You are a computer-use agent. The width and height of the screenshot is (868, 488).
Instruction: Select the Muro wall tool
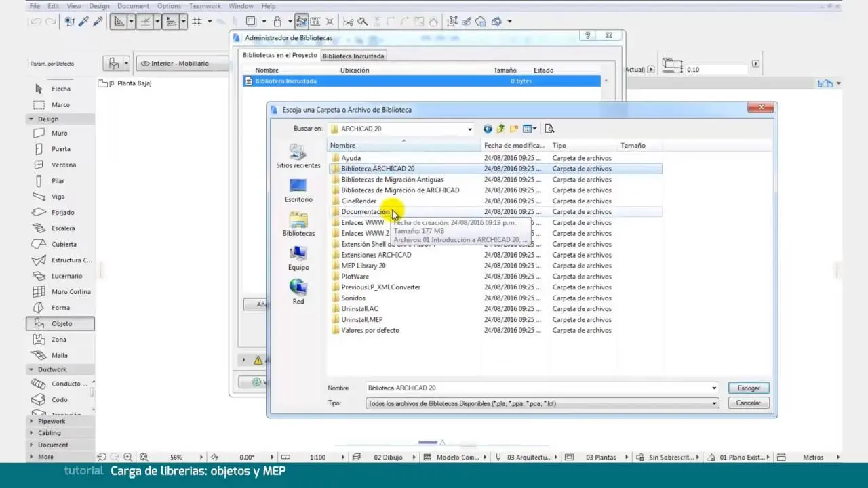coord(59,134)
